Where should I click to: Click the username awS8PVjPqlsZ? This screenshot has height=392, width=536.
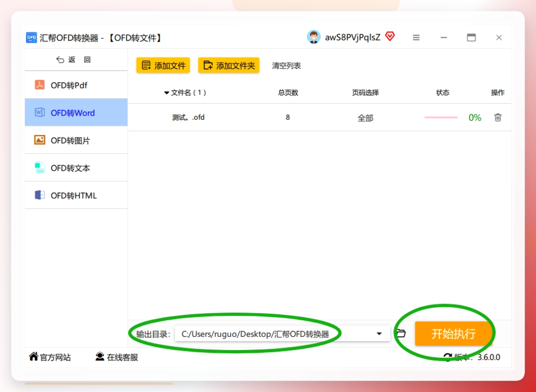(x=353, y=38)
